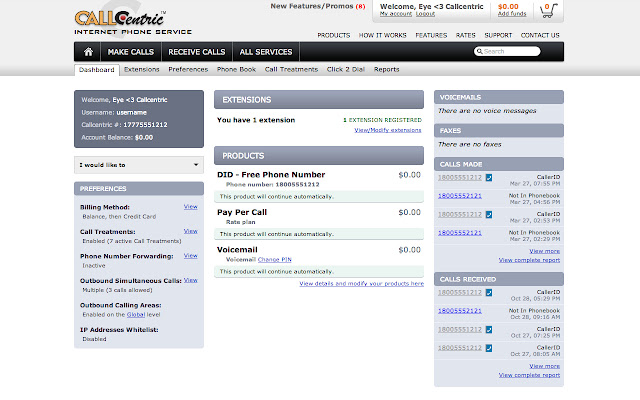View the Call Treatments preference
Viewport: 640px width, 400px height.
tap(191, 231)
